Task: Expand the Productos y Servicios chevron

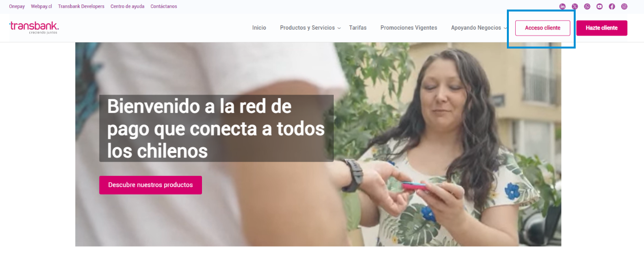Action: (x=339, y=28)
